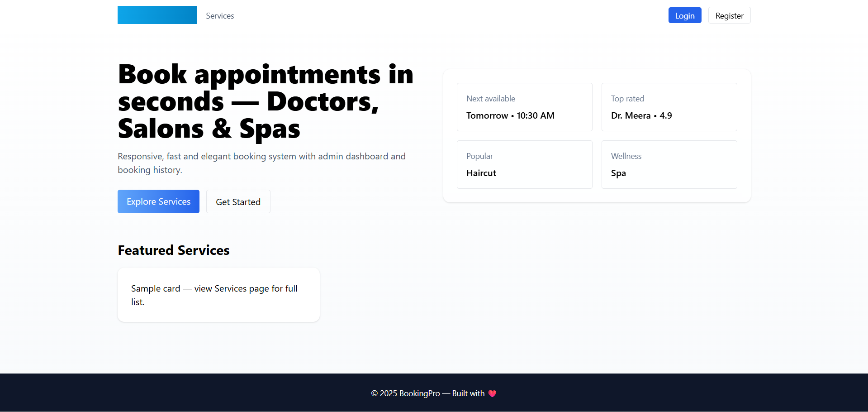Click the Featured Services heading
The height and width of the screenshot is (412, 868).
point(173,250)
